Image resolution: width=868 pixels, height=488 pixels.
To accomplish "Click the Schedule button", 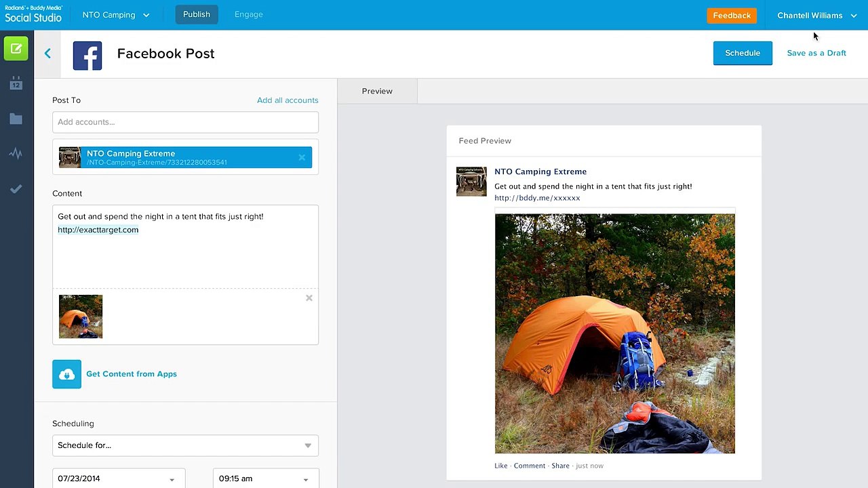I will (743, 53).
